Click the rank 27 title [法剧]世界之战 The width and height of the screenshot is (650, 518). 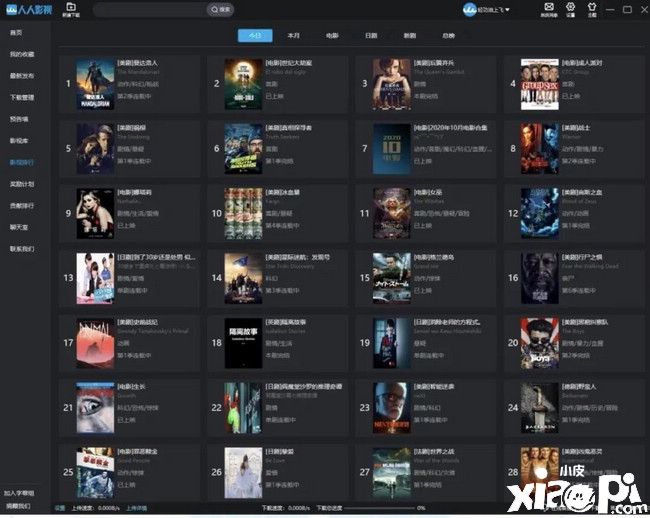tap(434, 452)
